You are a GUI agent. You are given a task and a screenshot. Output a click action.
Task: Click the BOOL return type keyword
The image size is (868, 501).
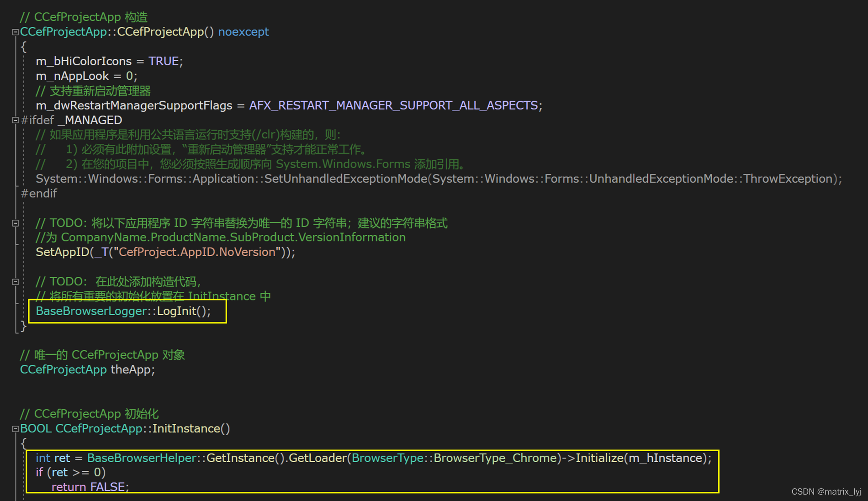pos(36,428)
